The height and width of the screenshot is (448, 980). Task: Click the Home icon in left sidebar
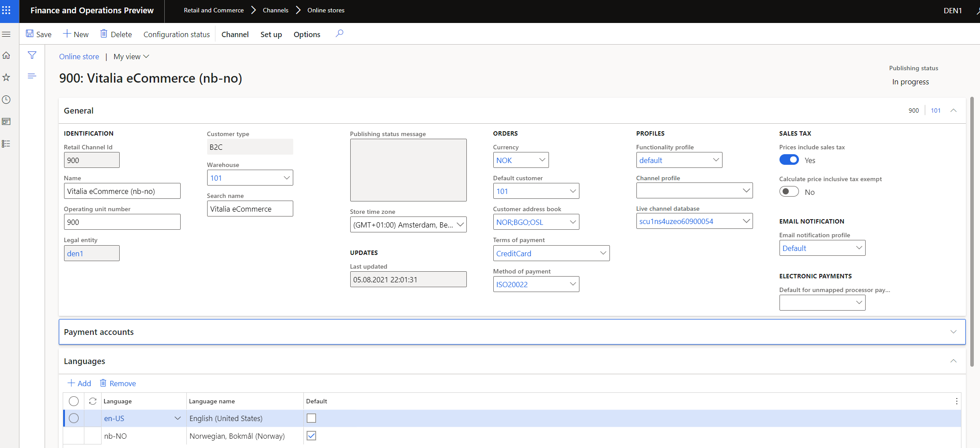[x=6, y=55]
